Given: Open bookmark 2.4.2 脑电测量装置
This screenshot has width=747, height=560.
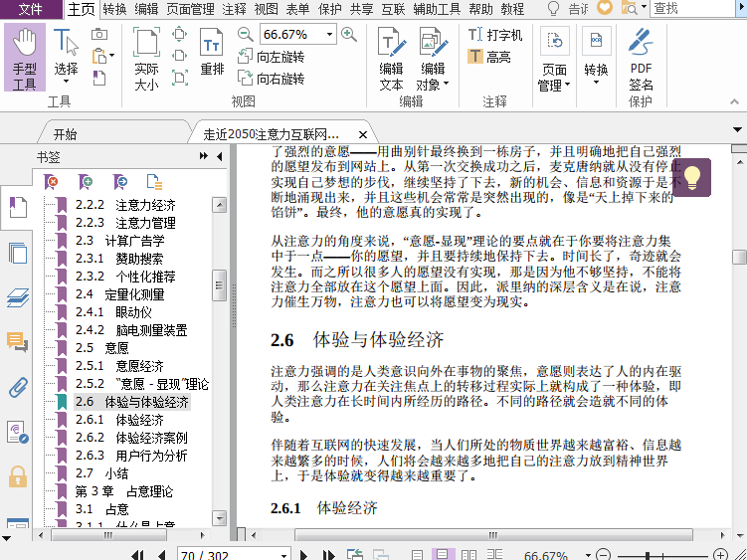Looking at the screenshot, I should coord(131,330).
